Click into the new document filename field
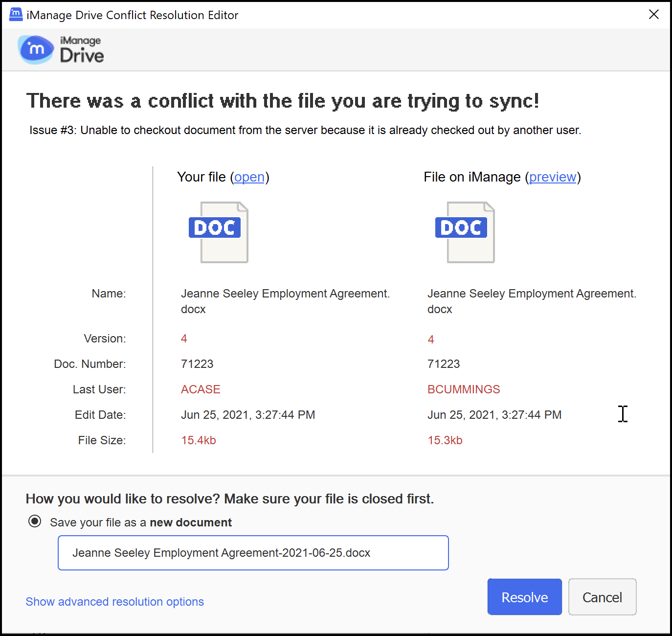Screen dimensions: 672x636 (x=253, y=553)
